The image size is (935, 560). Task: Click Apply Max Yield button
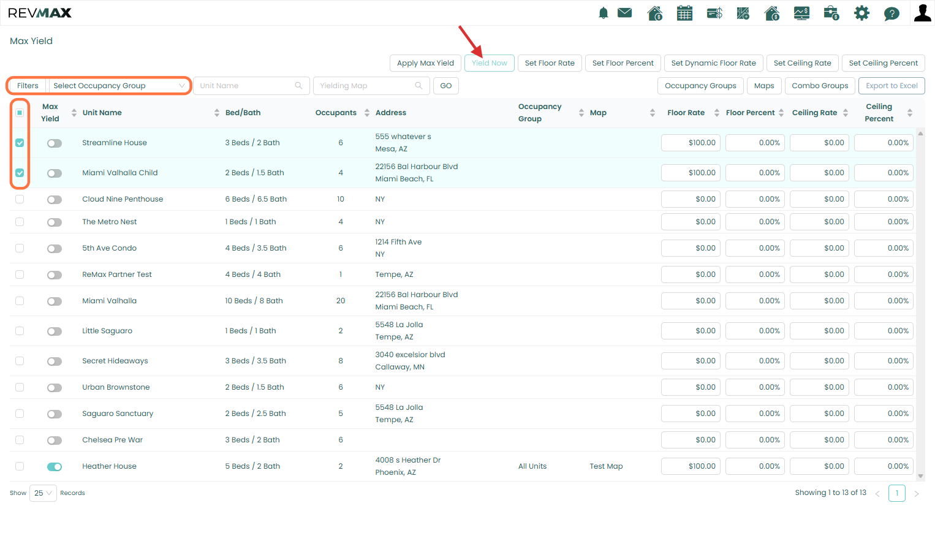click(425, 63)
